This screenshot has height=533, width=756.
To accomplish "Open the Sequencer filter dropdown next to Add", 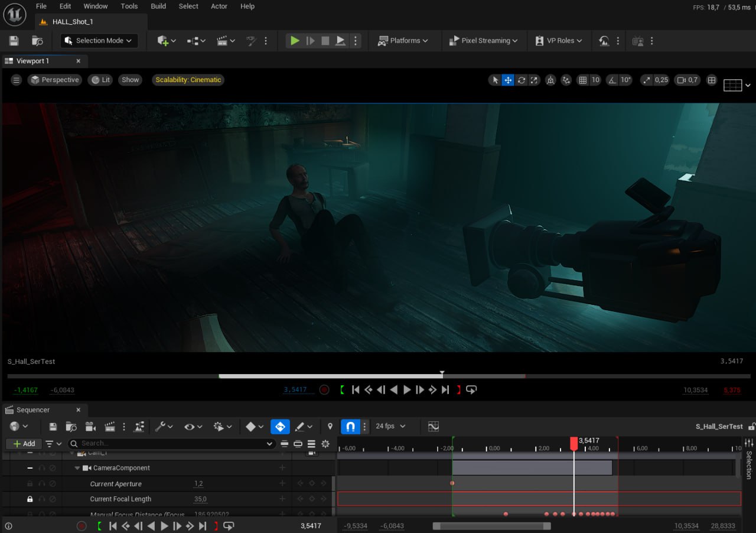I will [54, 444].
